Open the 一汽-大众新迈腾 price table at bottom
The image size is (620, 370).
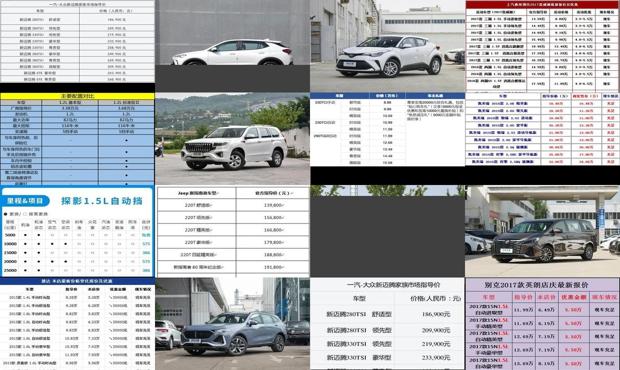coord(388,324)
